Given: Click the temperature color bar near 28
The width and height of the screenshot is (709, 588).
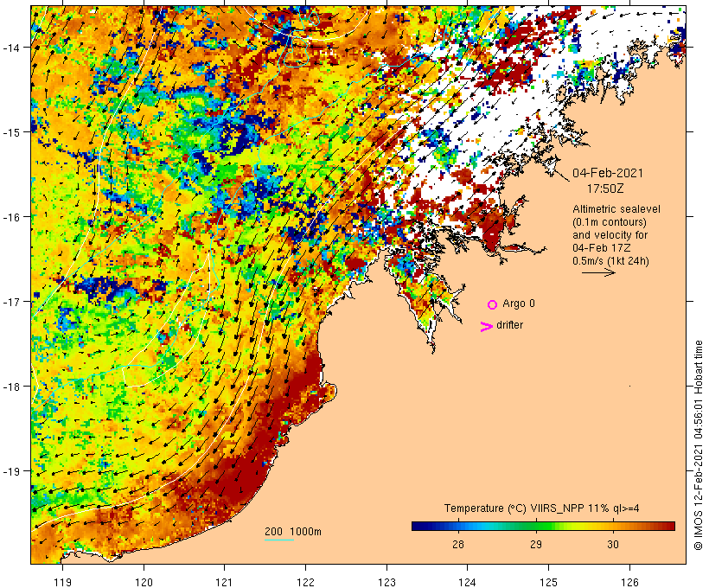Looking at the screenshot, I should tap(458, 526).
